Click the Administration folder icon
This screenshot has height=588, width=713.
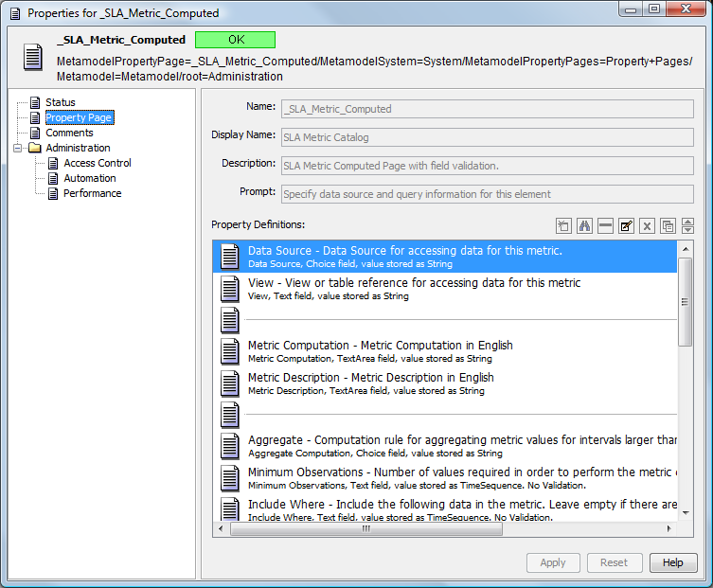tap(34, 148)
